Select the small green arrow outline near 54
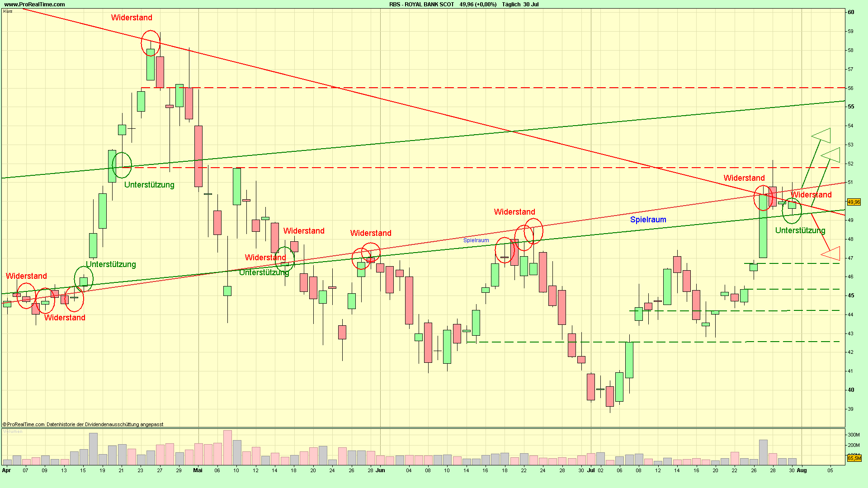Screen dimensions: 868x488 pyautogui.click(x=821, y=136)
